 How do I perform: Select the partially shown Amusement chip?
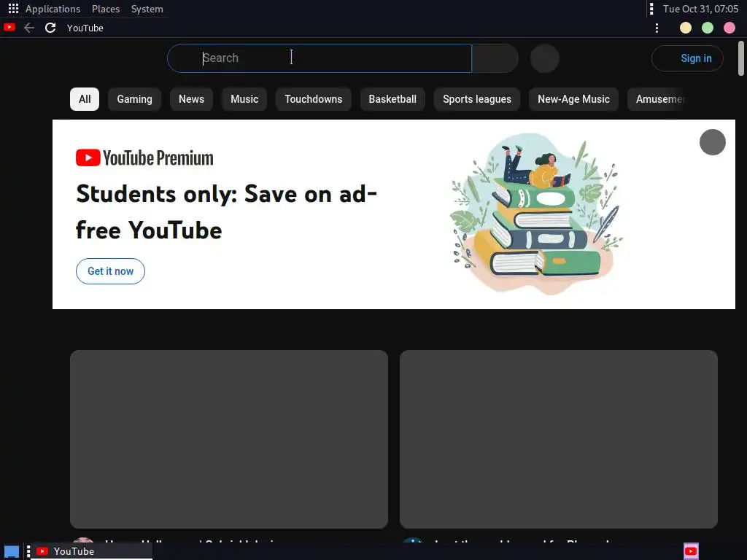tap(657, 99)
